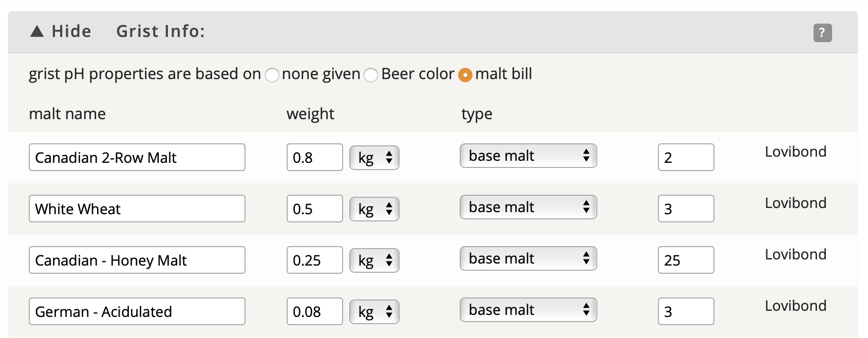The height and width of the screenshot is (338, 868).
Task: Open kg unit dropdown for Honey Malt
Action: pos(374,260)
